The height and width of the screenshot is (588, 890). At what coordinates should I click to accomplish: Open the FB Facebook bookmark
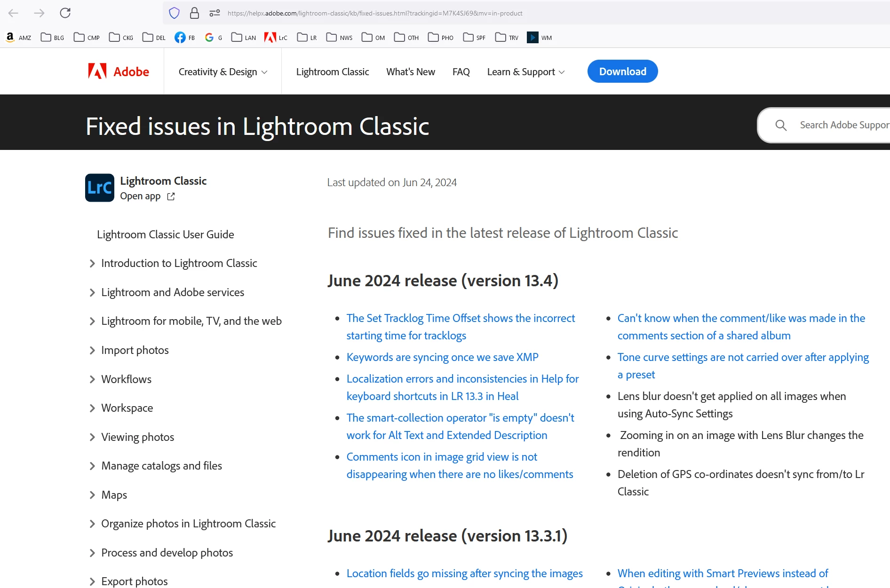pos(184,38)
